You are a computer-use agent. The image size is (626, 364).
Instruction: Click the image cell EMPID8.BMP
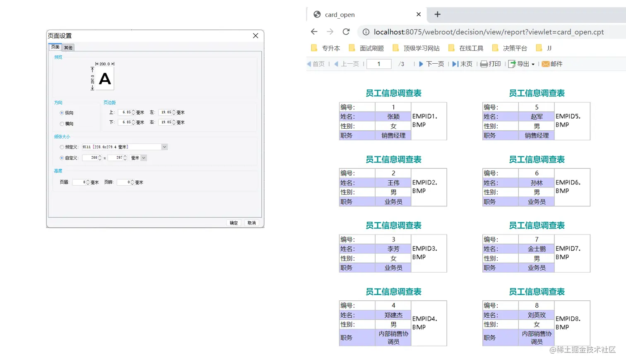(x=572, y=323)
